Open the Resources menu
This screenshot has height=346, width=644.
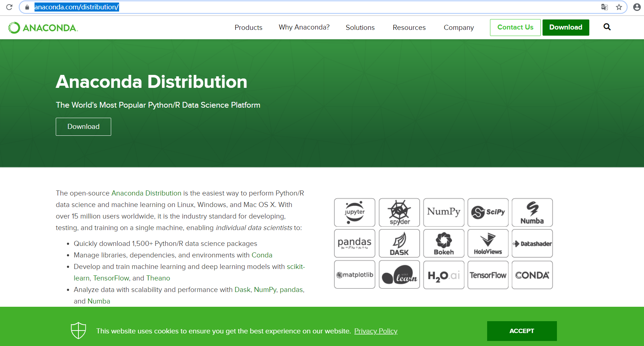(x=409, y=27)
